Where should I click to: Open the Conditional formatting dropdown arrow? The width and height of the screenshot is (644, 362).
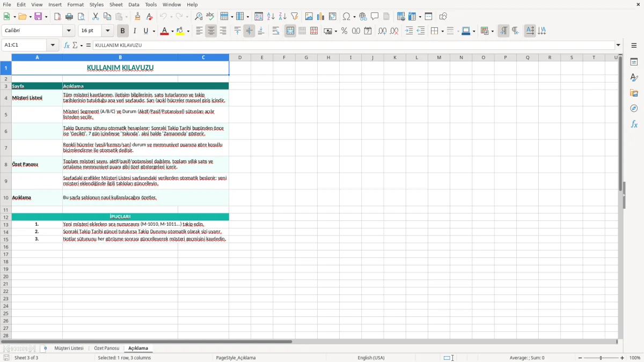point(492,31)
